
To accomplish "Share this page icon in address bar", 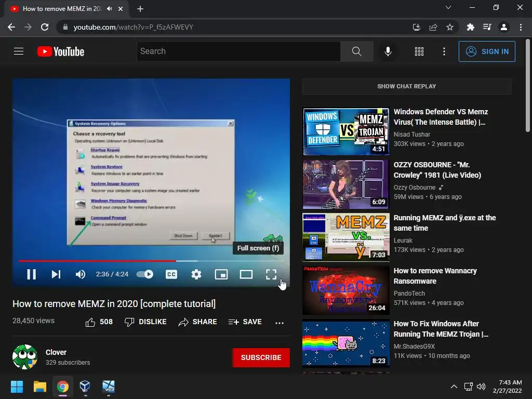I will (433, 27).
